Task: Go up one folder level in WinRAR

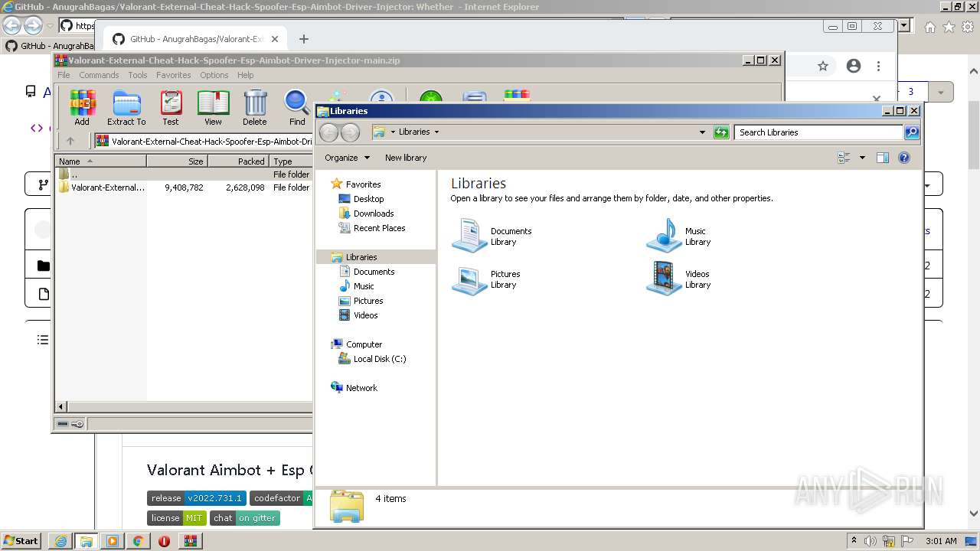Action: click(70, 141)
